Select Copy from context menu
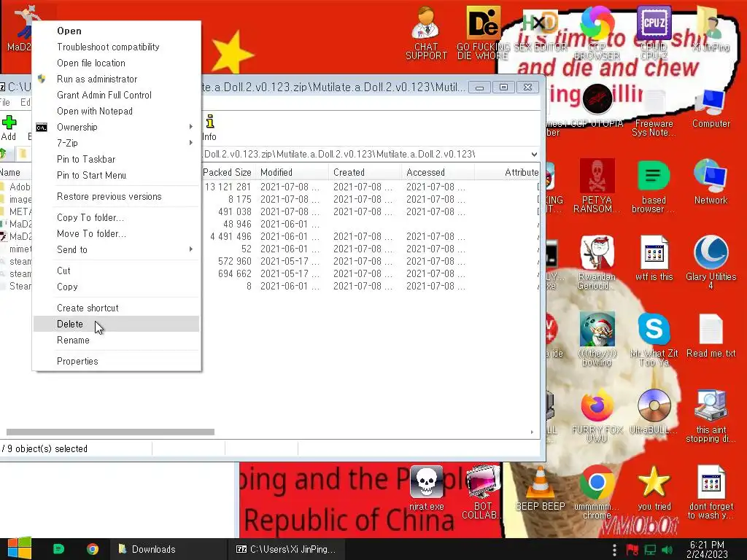This screenshot has width=747, height=560. (x=116, y=287)
